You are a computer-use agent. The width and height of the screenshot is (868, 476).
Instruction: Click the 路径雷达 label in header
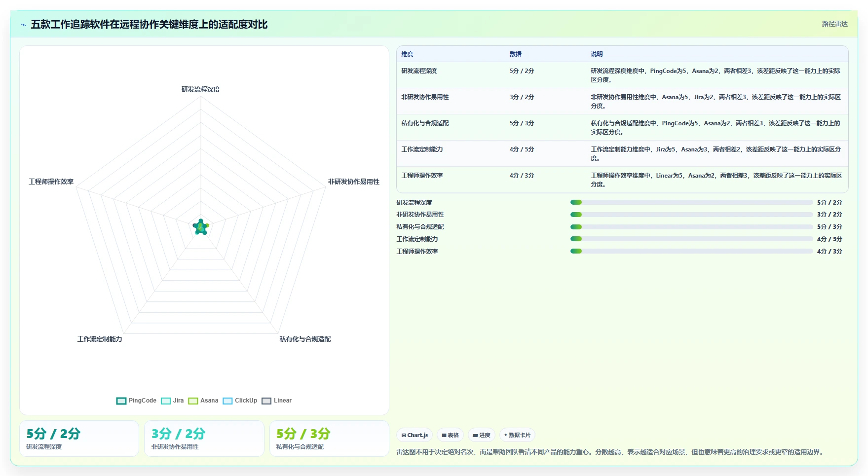(834, 24)
